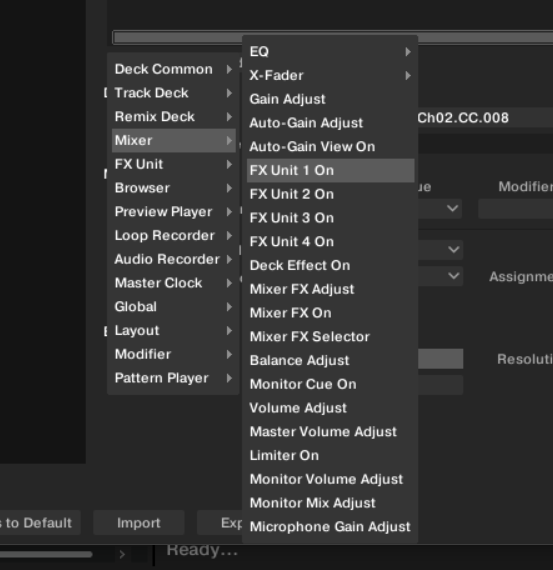Viewport: 553px width, 570px height.
Task: Select FX Unit 1 On
Action: pos(330,170)
